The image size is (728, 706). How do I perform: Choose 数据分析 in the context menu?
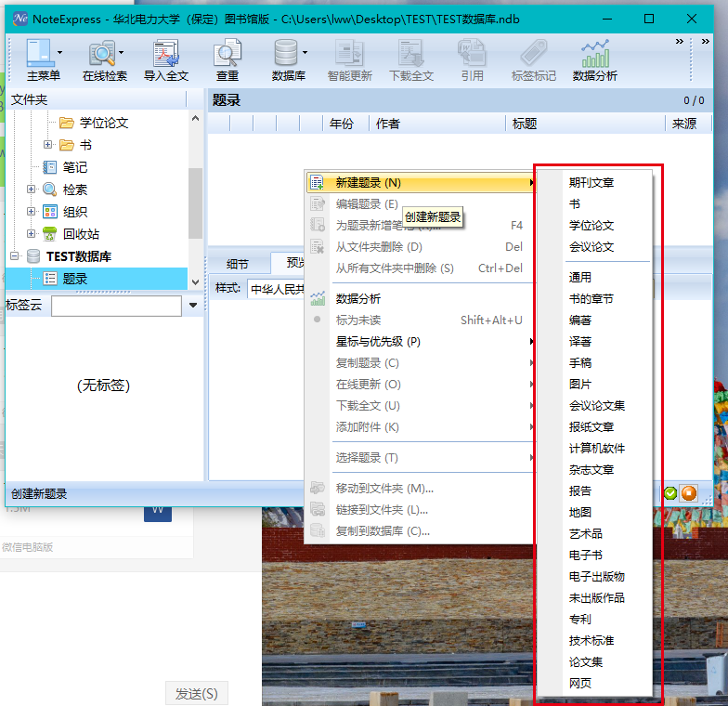tap(420, 299)
